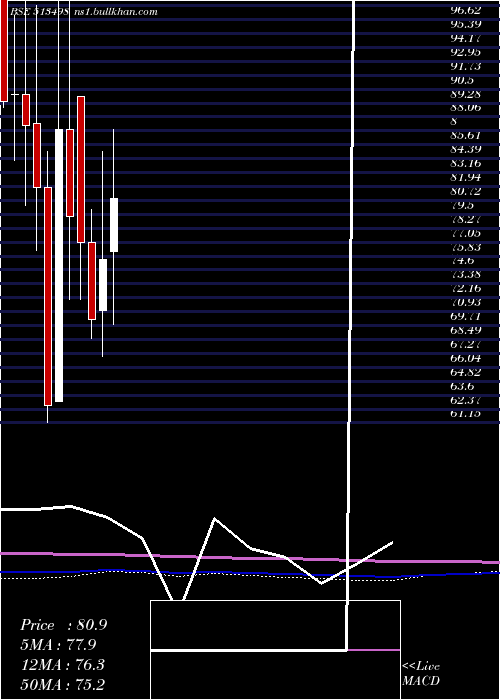Select the 96.62 price axis label

click(x=466, y=11)
